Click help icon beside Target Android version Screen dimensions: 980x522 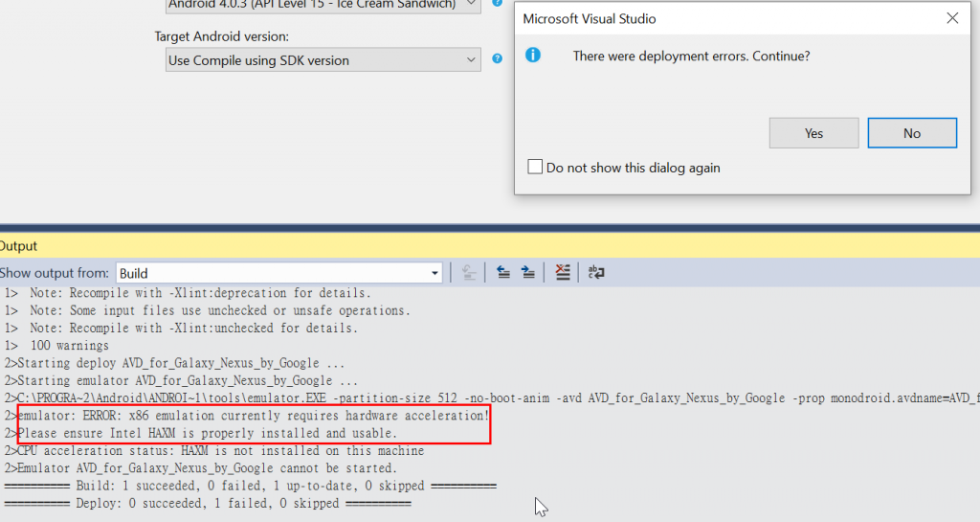(x=497, y=58)
